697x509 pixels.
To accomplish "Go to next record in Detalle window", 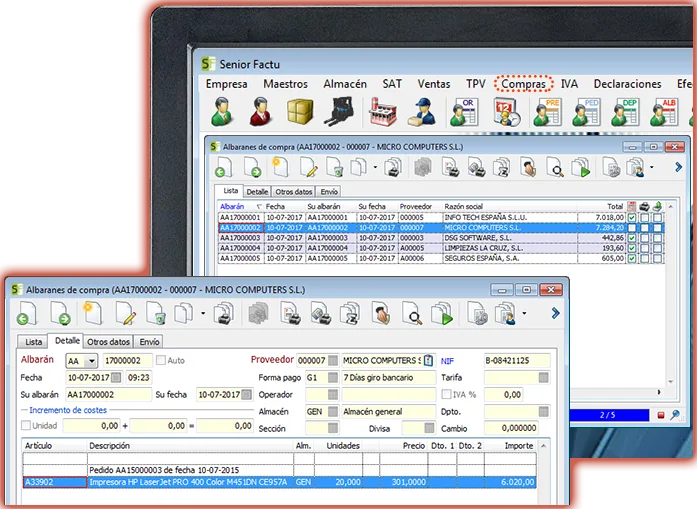I will (60, 313).
